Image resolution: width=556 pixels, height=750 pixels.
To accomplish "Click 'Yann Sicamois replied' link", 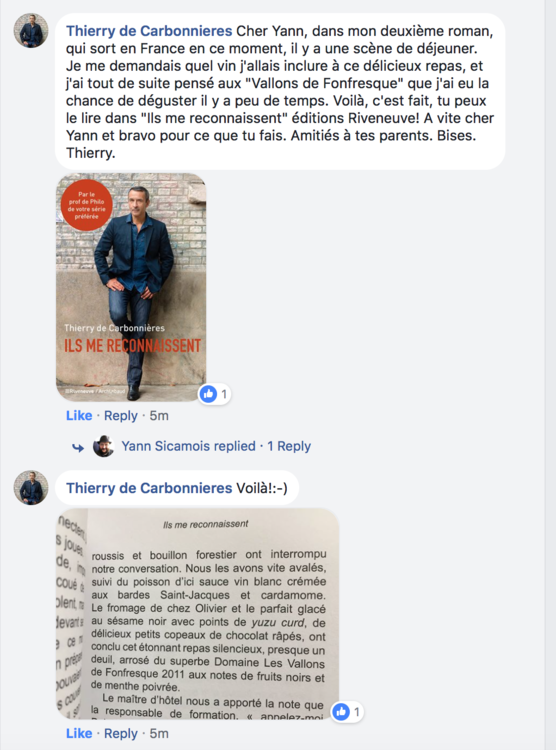I will 189,446.
